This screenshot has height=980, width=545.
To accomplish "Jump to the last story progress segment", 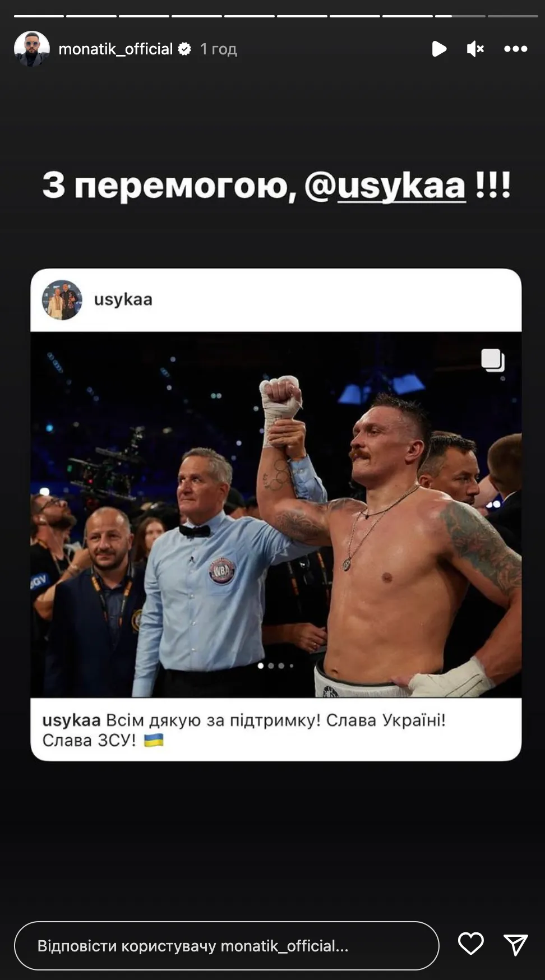I will (x=512, y=16).
